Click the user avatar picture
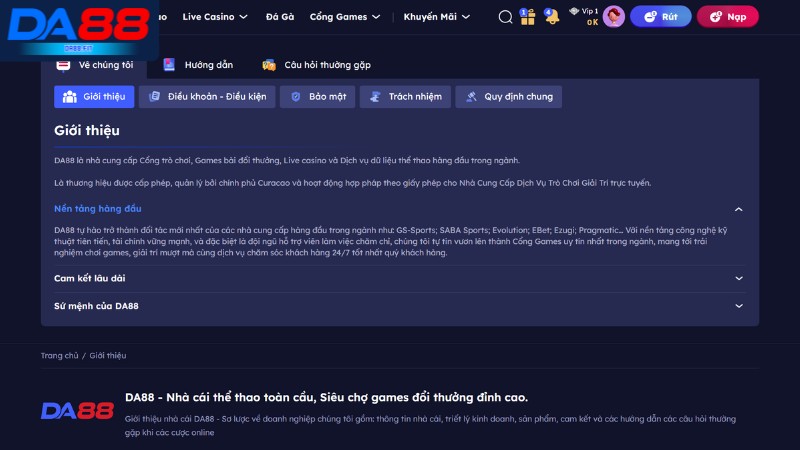This screenshot has width=800, height=450. click(x=613, y=17)
